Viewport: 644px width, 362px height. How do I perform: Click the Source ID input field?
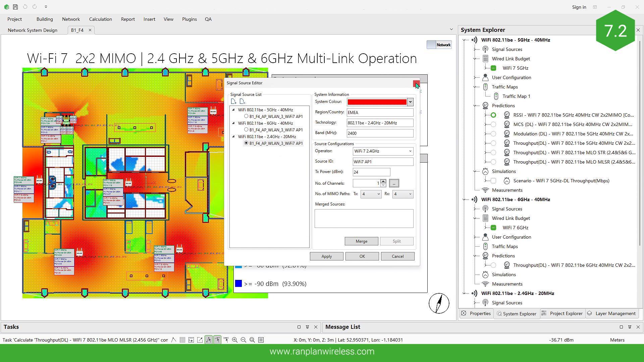pyautogui.click(x=383, y=162)
